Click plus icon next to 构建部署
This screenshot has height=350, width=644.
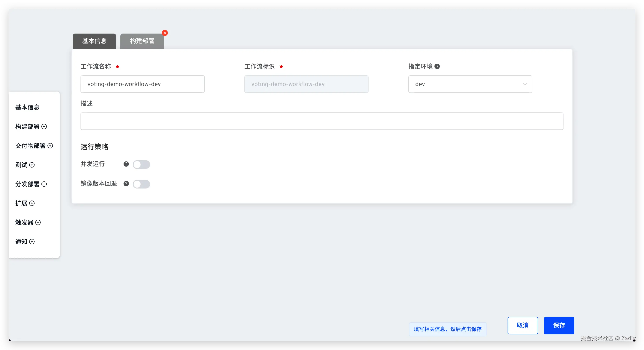(x=44, y=126)
